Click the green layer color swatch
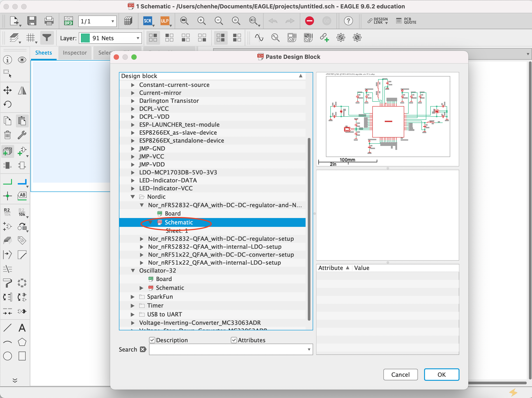 pos(85,38)
